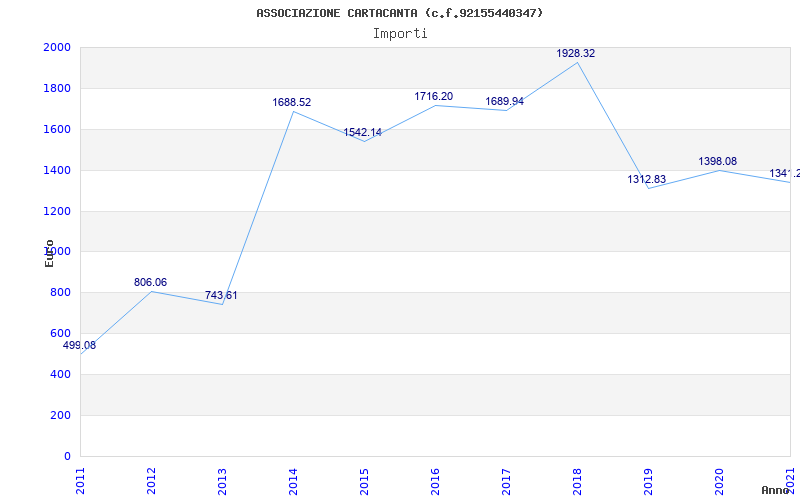
Task: Click the 1800 y-axis tick label
Action: pos(57,88)
